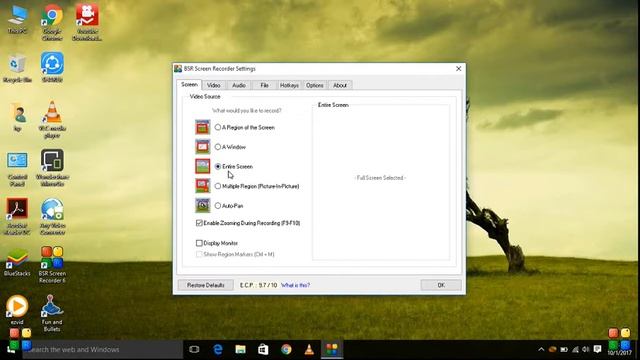Click the Show Region Markers checkbox
This screenshot has width=640, height=360.
coord(199,254)
